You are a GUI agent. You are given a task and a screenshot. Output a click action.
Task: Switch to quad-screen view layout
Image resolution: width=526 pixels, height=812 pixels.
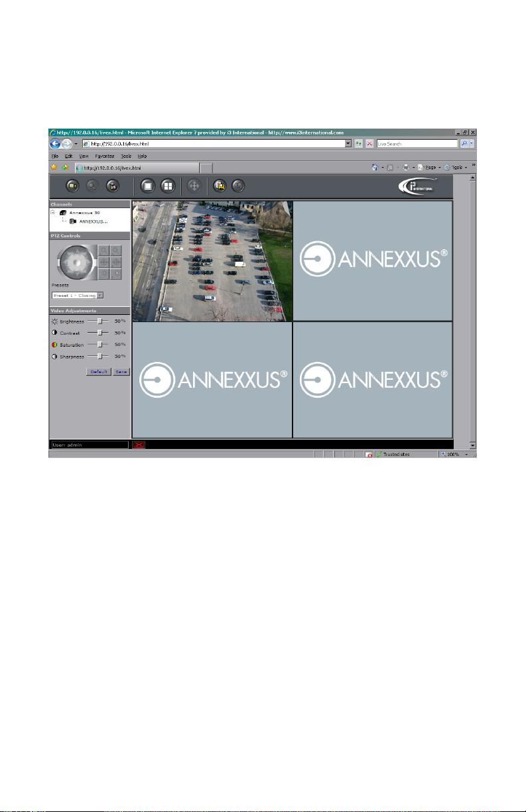tap(167, 187)
